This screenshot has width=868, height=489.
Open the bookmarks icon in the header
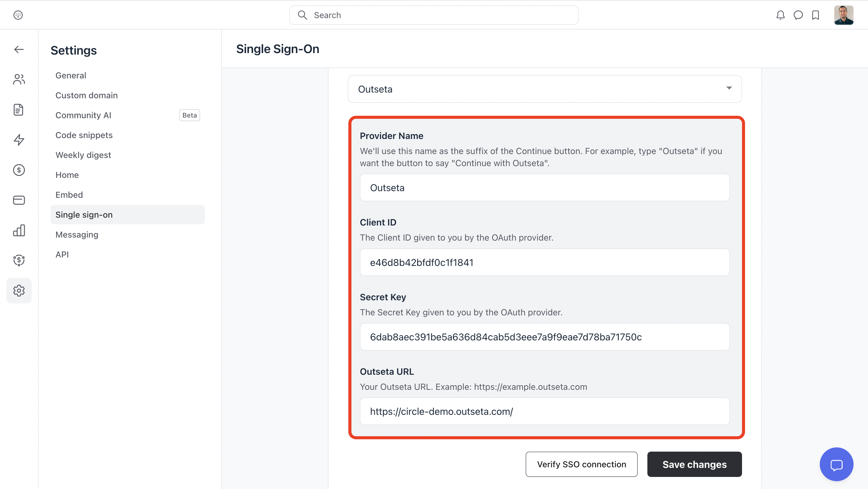816,15
